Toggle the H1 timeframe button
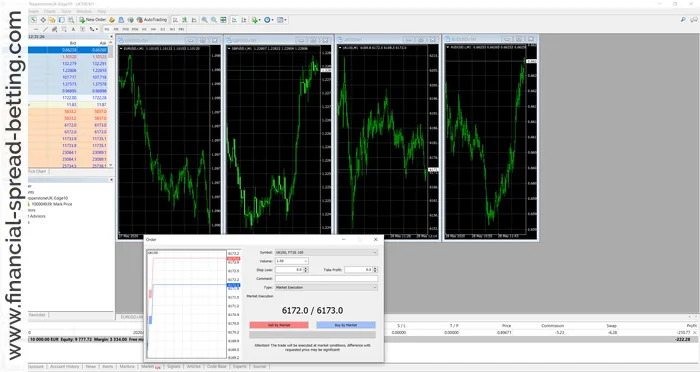 144,29
